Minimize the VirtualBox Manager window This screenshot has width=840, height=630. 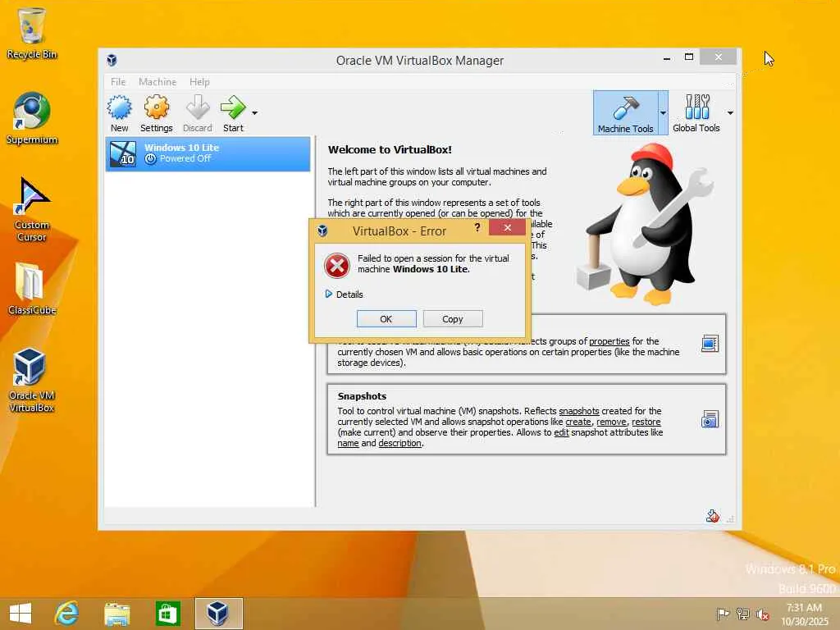[666, 58]
